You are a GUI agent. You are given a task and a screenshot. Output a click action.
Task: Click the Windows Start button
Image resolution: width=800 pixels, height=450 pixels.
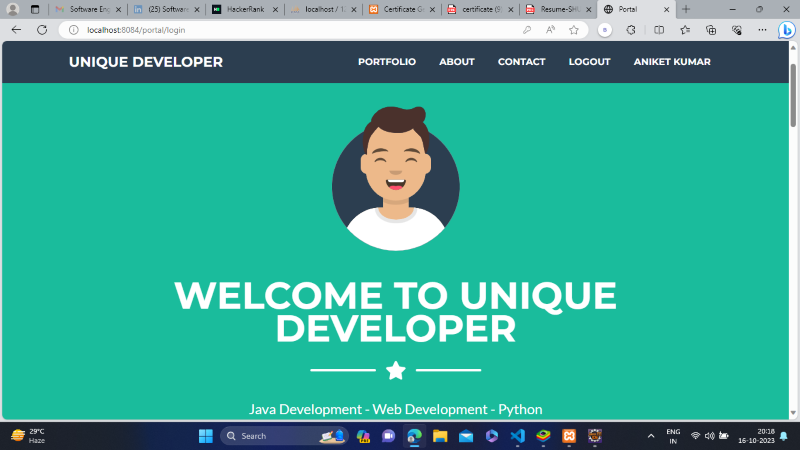tap(205, 436)
